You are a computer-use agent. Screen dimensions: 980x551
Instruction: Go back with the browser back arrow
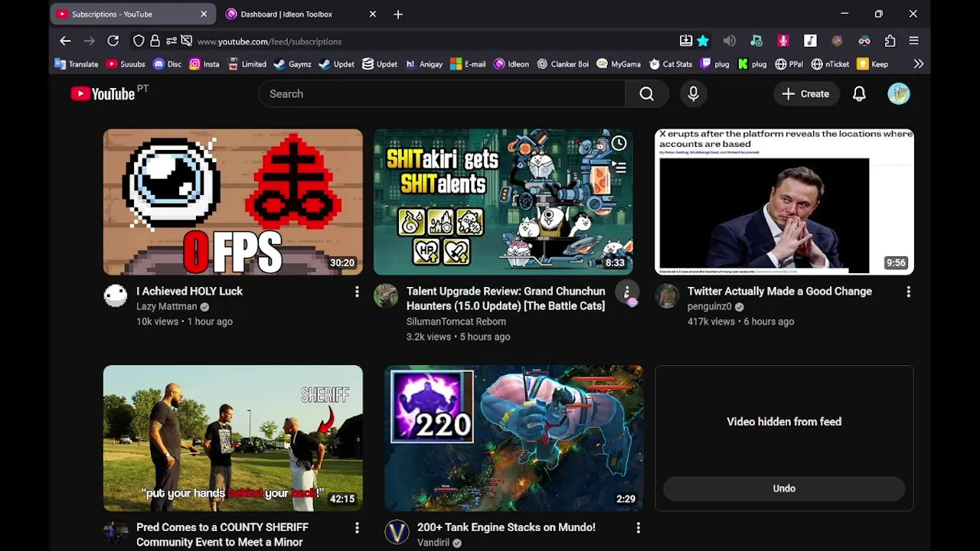[x=65, y=41]
